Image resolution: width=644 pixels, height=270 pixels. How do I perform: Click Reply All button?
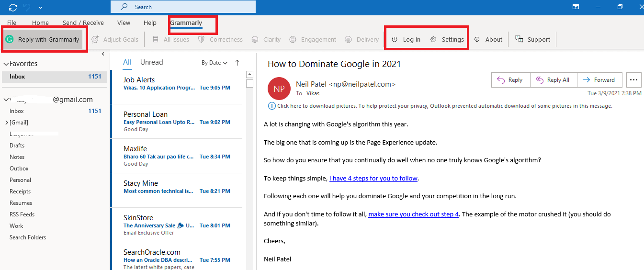tap(554, 80)
